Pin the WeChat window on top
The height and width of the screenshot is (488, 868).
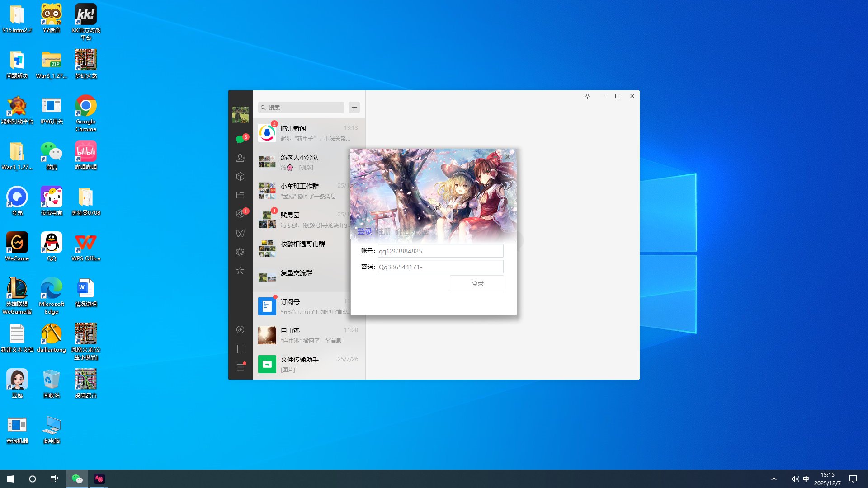click(587, 96)
